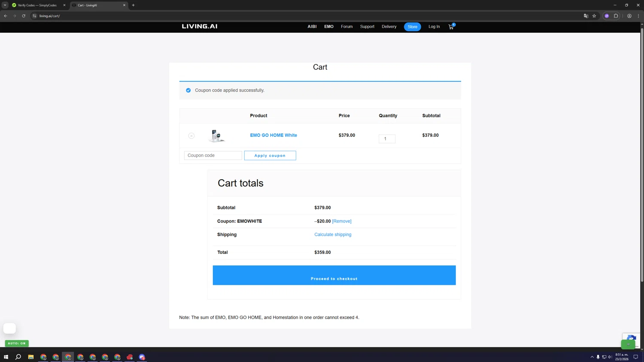The image size is (644, 362).
Task: Switch to the Verify Codes — SimplyCodes tab
Action: click(37, 5)
